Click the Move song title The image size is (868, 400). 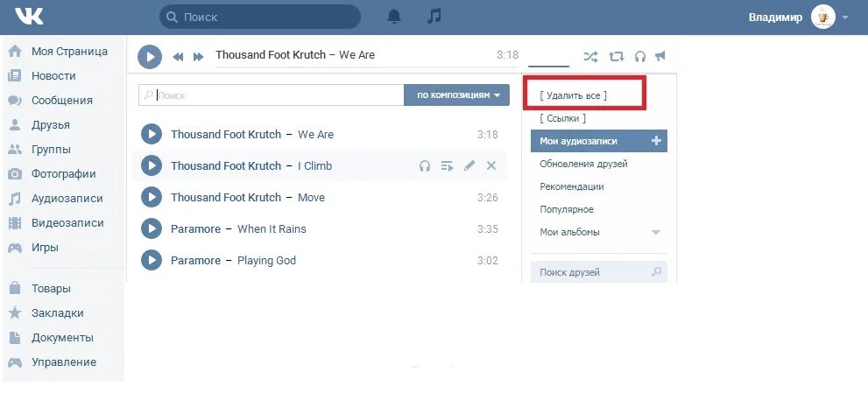311,198
